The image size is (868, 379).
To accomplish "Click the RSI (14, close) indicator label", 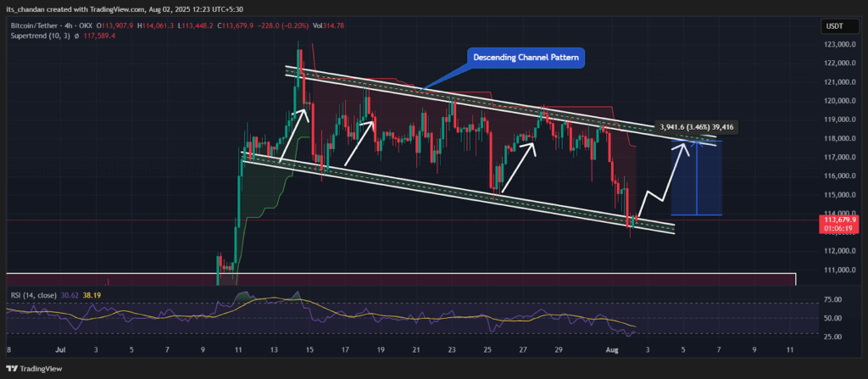I will click(x=33, y=295).
